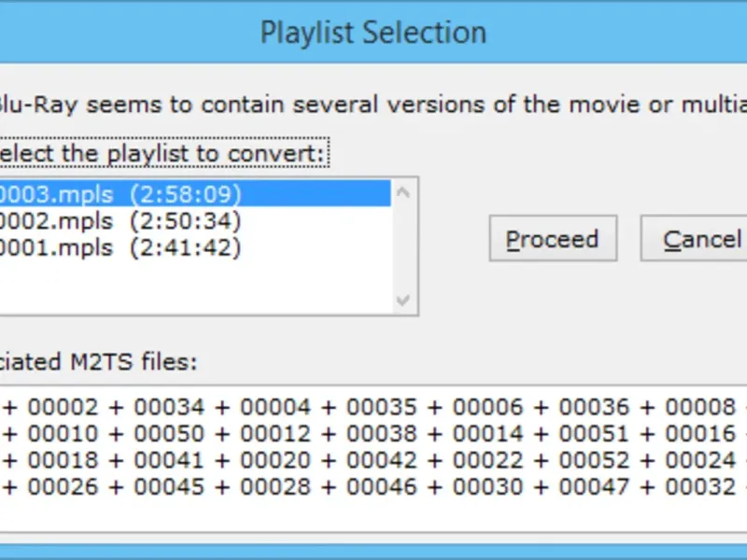Viewport: 747px width, 560px height.
Task: Select the 0002.mpls playlist (2:50:34)
Action: [x=121, y=221]
